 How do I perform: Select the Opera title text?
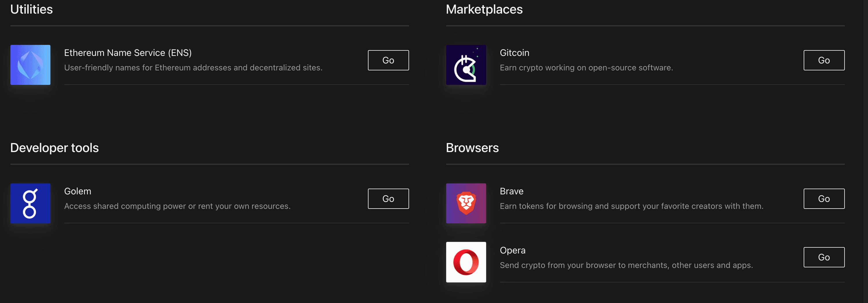512,250
